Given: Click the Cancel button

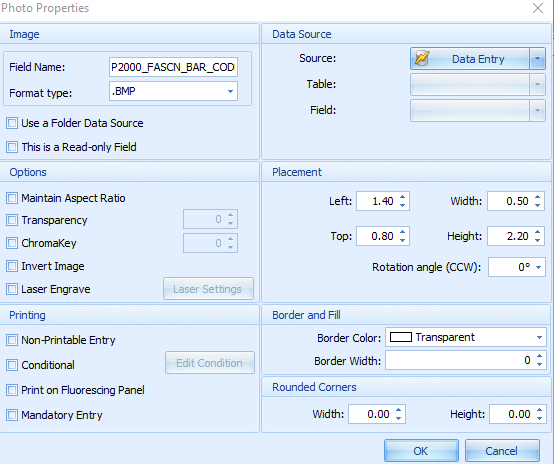Looking at the screenshot, I should click(502, 451).
